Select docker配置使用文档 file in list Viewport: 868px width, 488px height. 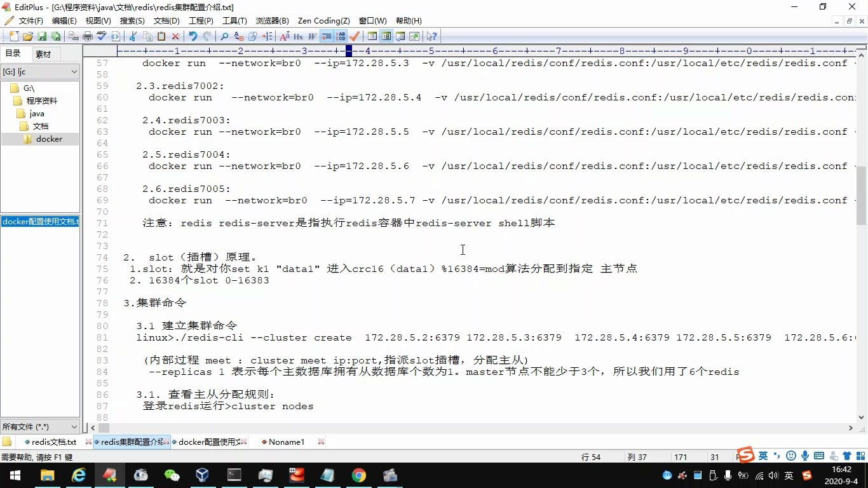(40, 221)
